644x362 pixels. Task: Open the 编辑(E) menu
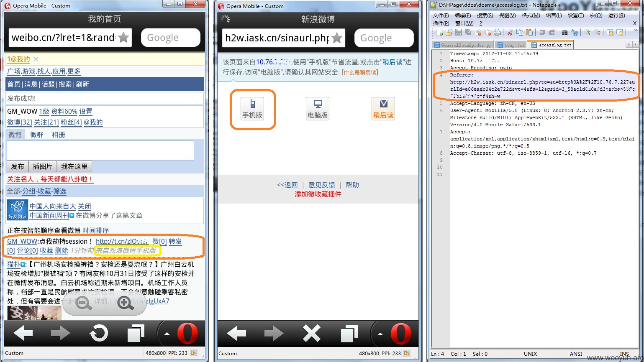click(x=462, y=15)
